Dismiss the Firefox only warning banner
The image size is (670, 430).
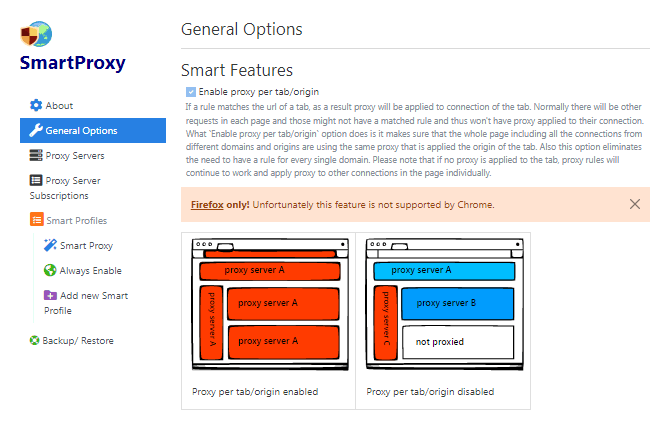[635, 204]
